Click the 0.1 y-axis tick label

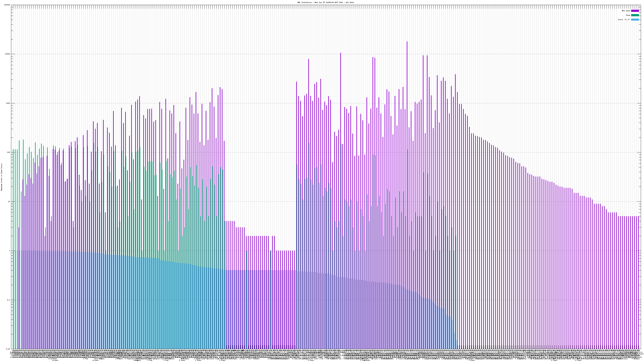pyautogui.click(x=9, y=300)
